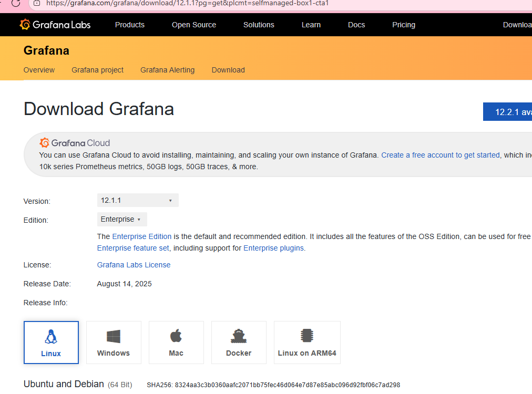Switch to the Grafana Alerting tab

[x=168, y=70]
